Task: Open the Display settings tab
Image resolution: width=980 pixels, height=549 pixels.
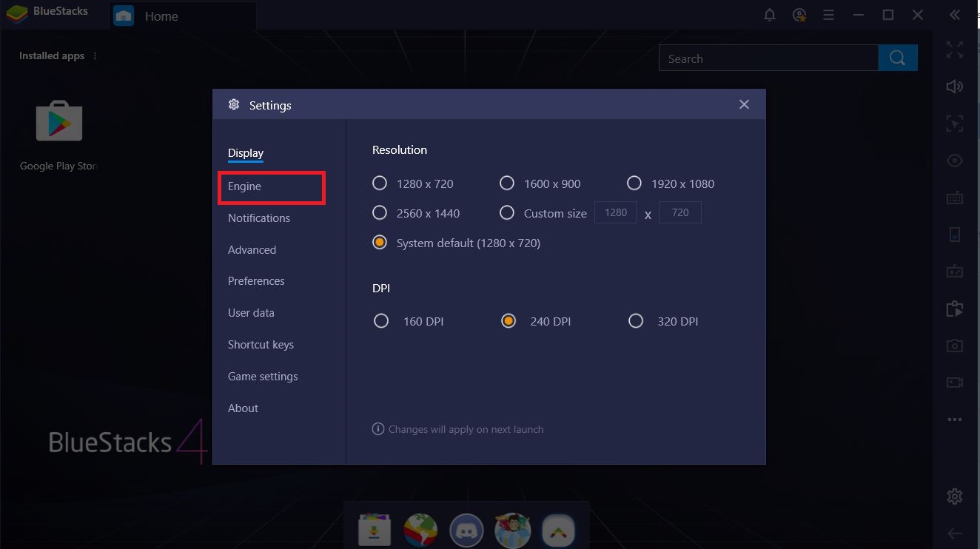Action: (x=246, y=153)
